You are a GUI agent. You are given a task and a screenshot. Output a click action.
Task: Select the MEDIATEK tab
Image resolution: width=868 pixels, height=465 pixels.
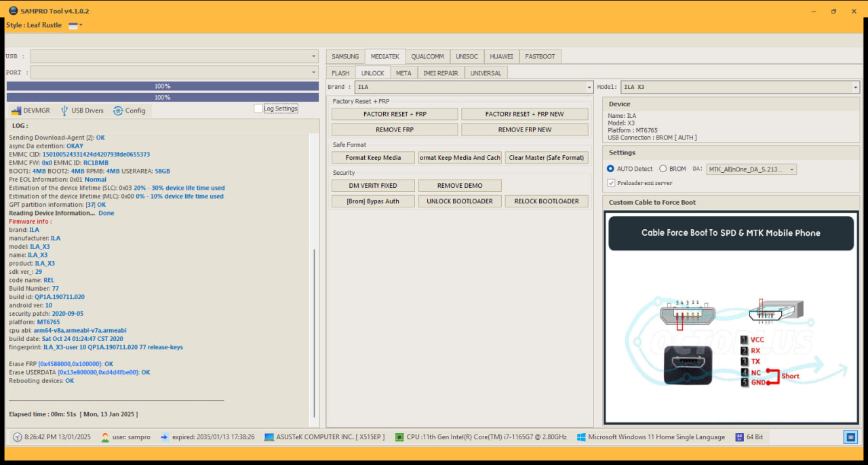pos(385,56)
